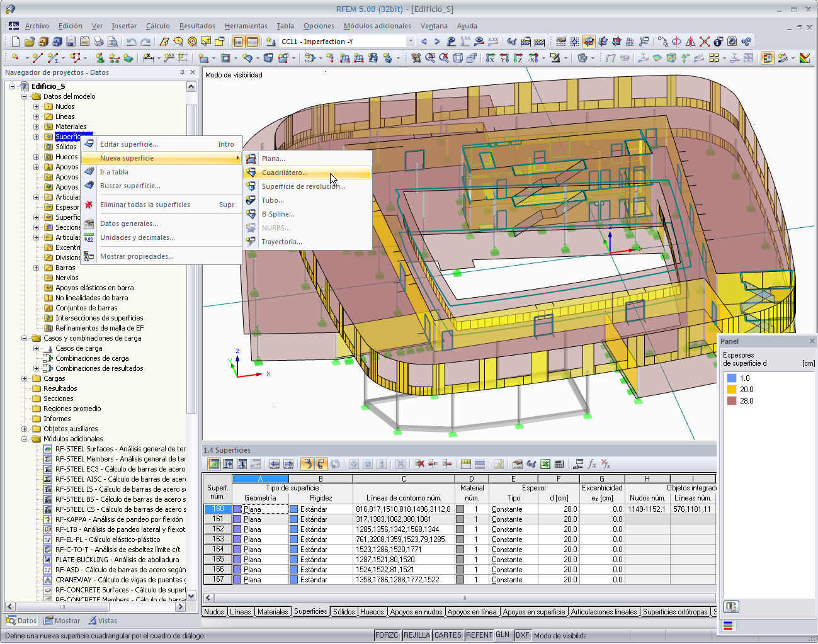The image size is (818, 644).
Task: Undo the last action
Action: 131,42
